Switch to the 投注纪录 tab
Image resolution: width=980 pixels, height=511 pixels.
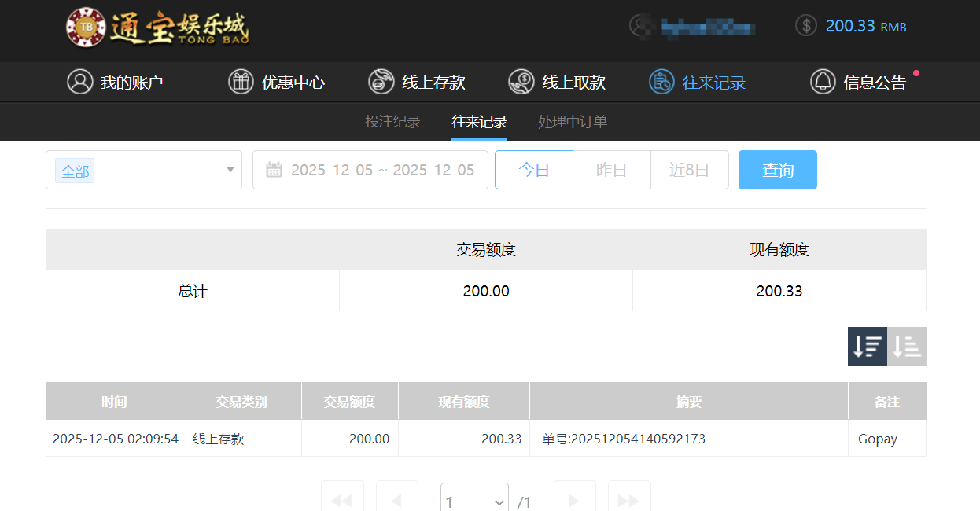coord(392,122)
